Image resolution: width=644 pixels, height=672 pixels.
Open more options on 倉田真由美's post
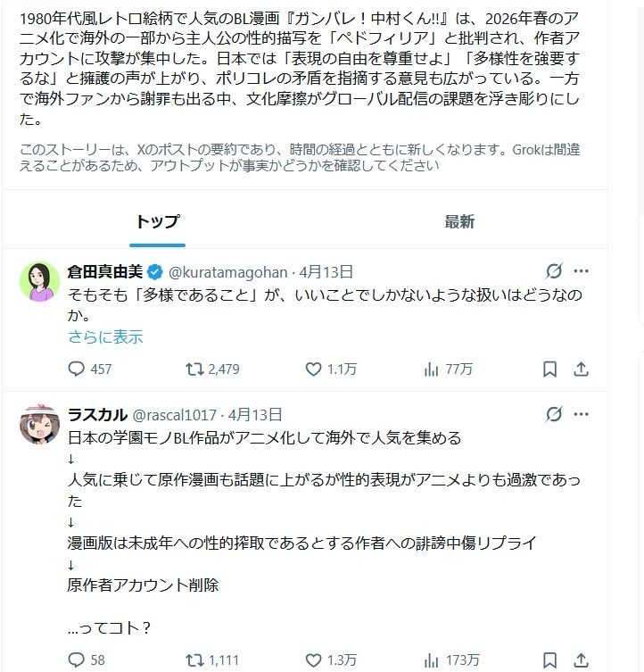pos(581,271)
